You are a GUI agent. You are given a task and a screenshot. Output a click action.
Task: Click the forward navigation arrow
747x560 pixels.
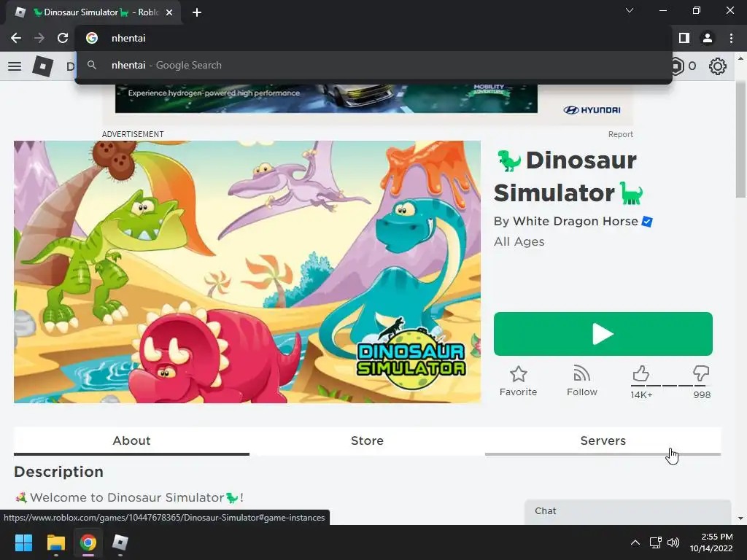[x=39, y=38]
